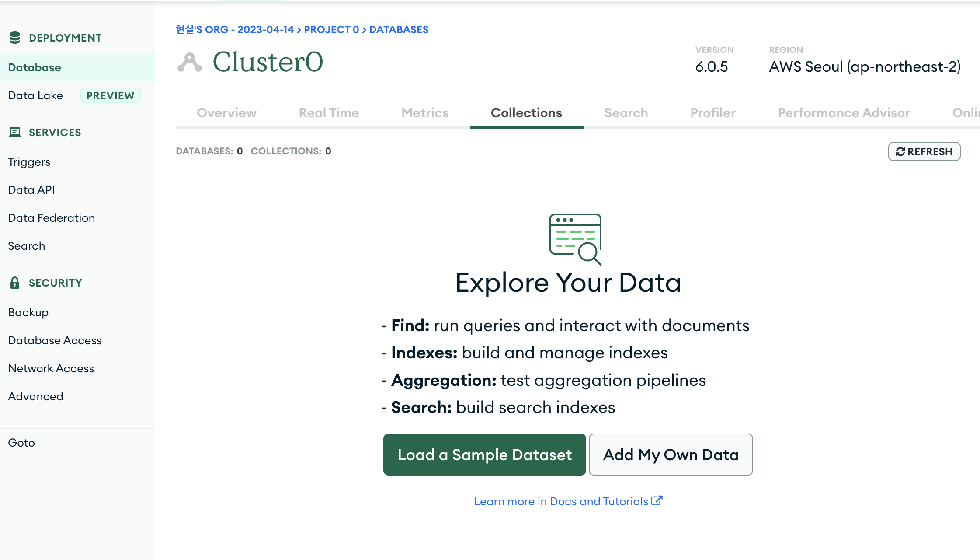Open the Metrics tab

(x=425, y=113)
